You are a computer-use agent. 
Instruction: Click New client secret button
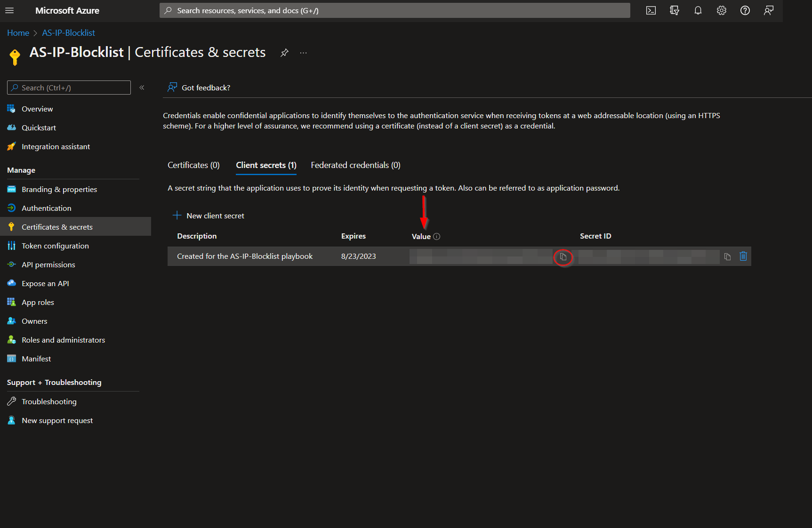pos(209,216)
